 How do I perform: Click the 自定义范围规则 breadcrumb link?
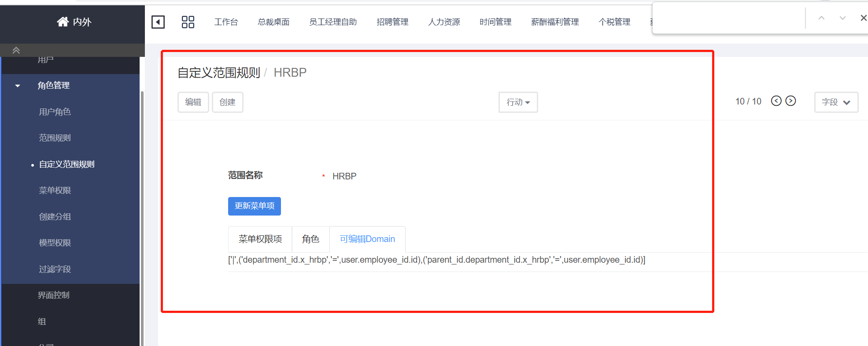click(x=219, y=73)
